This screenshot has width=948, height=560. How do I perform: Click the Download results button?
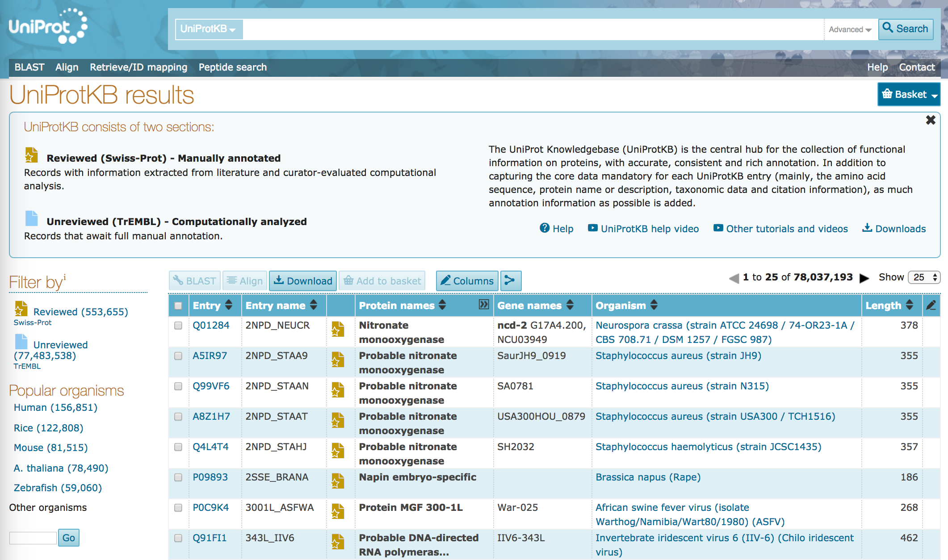[x=303, y=281]
